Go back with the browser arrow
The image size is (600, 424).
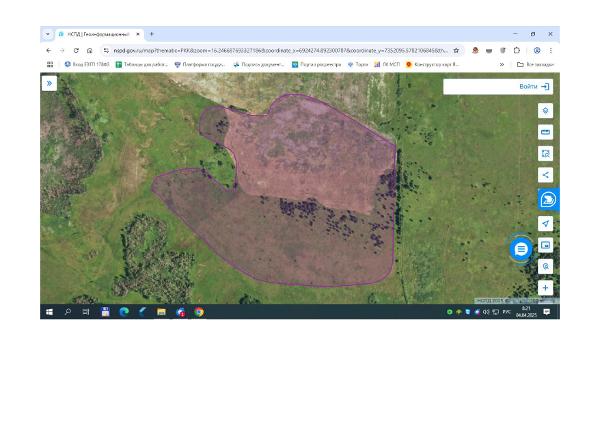[49, 51]
